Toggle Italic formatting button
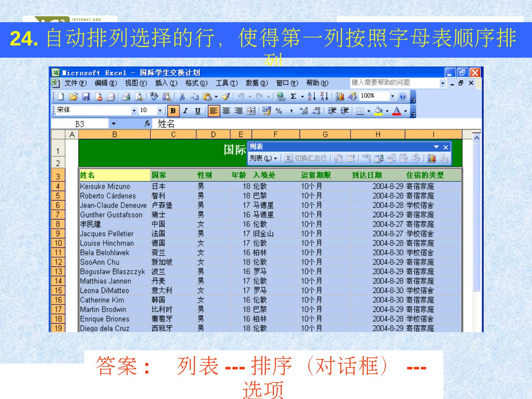 click(x=185, y=111)
